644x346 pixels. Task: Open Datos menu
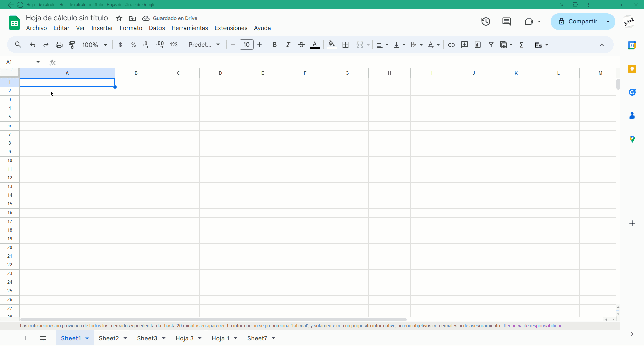[x=157, y=28]
